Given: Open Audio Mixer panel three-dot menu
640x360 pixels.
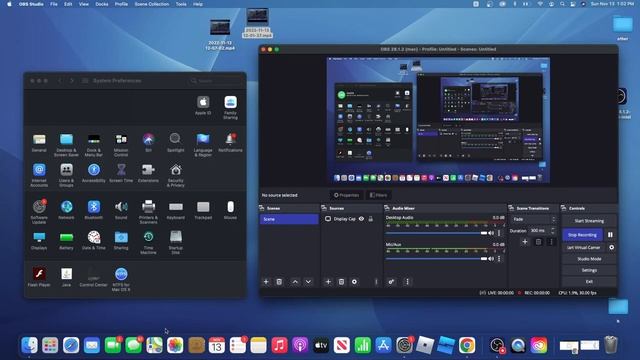Looking at the screenshot, I should pyautogui.click(x=407, y=282).
